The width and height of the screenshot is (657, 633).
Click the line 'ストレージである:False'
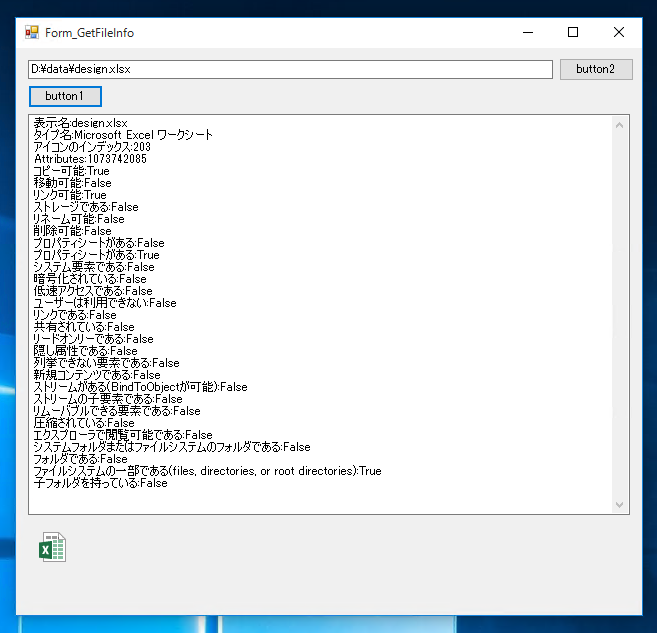click(x=86, y=207)
